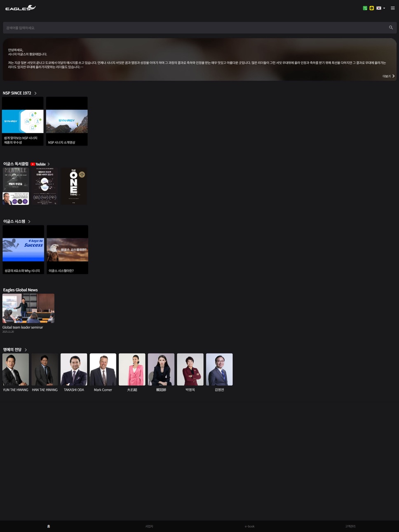Expand the 명예의 전당 section chevron
Screen dimensions: 399x532
pos(26,350)
